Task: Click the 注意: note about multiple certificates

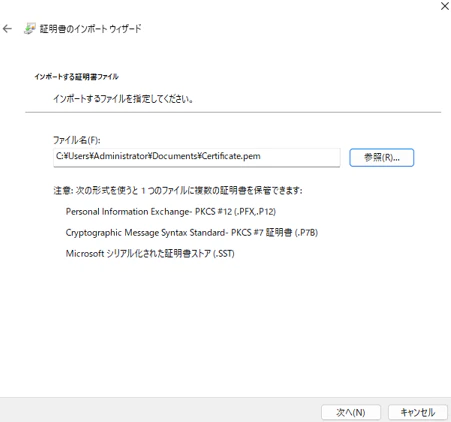Action: [178, 191]
